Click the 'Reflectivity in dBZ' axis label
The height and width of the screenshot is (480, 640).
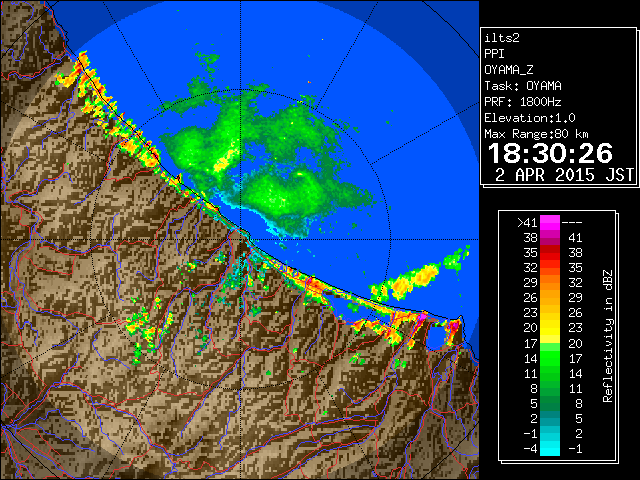(x=608, y=336)
